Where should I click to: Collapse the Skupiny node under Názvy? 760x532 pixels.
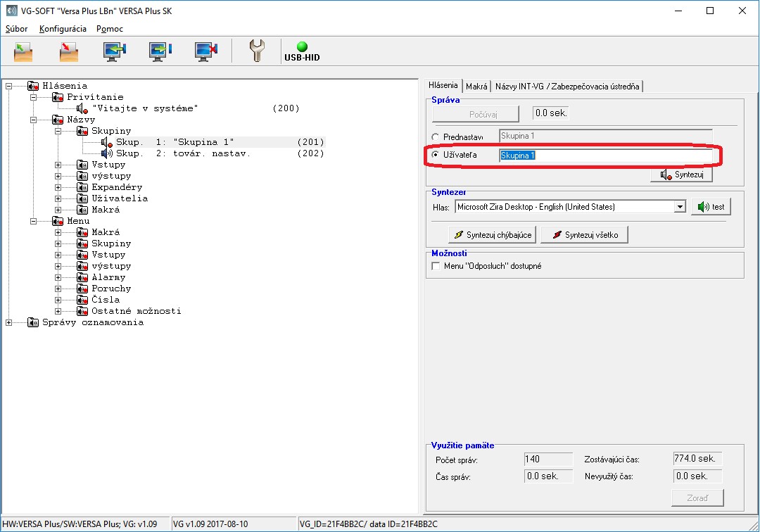click(x=58, y=131)
